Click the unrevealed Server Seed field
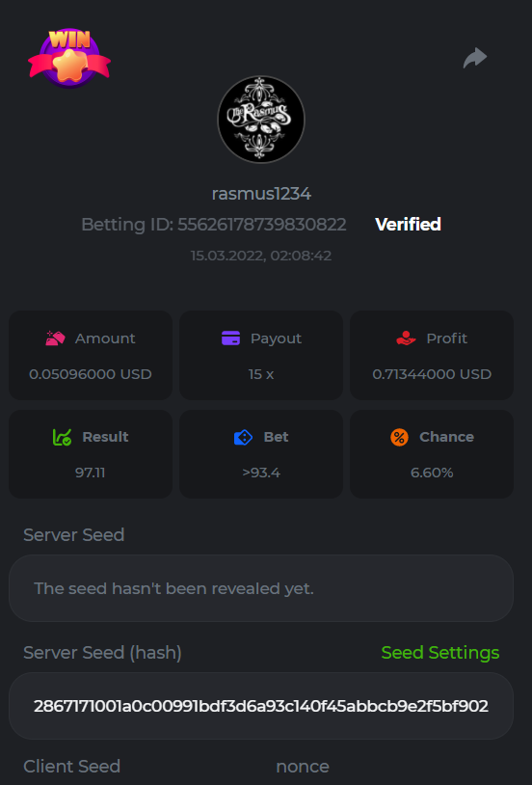Image resolution: width=532 pixels, height=785 pixels. 261,588
